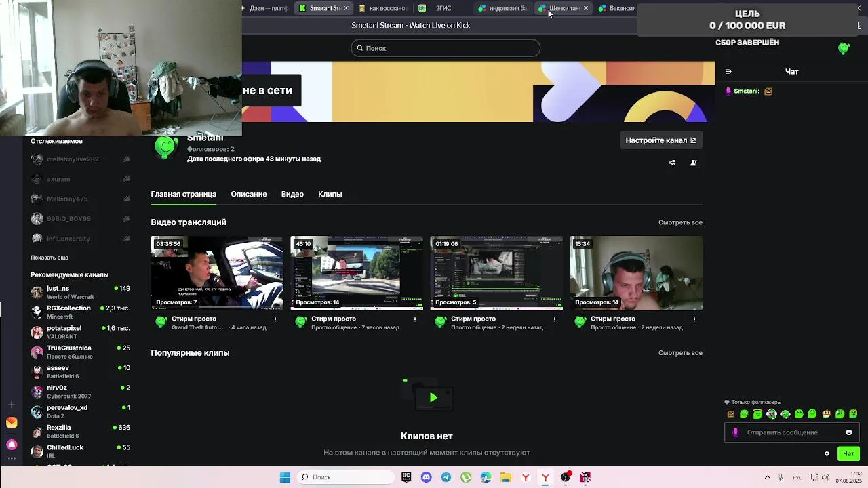Insert the angry brown box emote
This screenshot has width=868, height=488.
tap(730, 414)
